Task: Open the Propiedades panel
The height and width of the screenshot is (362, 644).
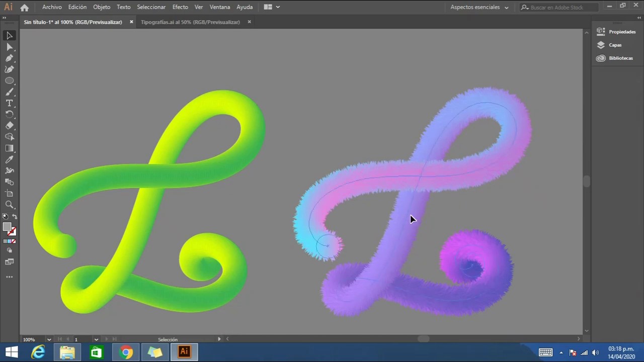Action: coord(617,32)
